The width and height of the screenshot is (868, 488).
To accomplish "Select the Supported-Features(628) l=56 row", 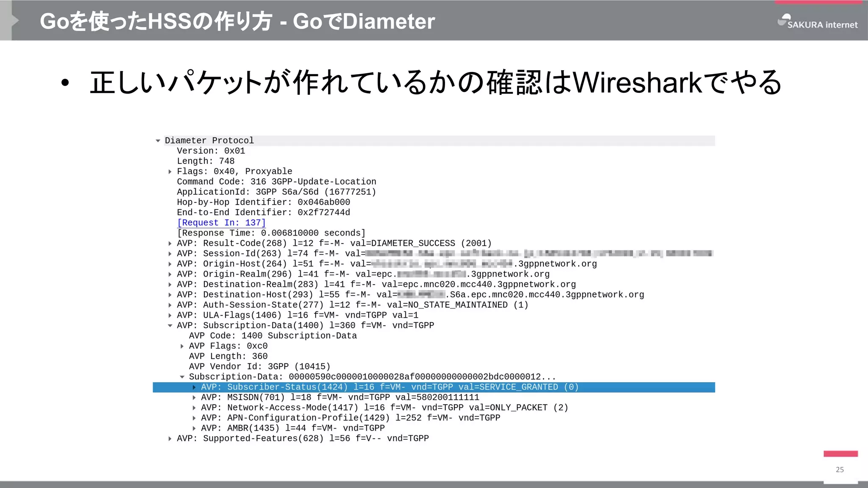I will click(x=303, y=438).
